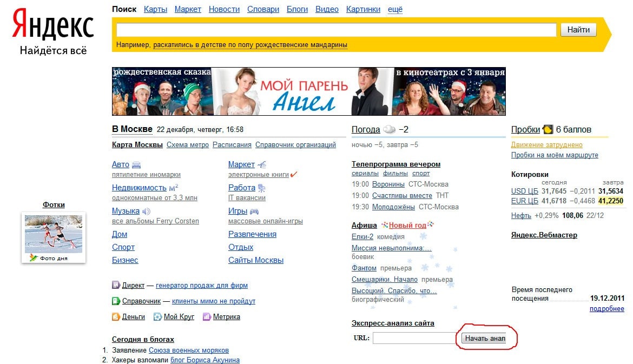Open the Фото дня thumbnail
This screenshot has width=633, height=364.
click(54, 237)
